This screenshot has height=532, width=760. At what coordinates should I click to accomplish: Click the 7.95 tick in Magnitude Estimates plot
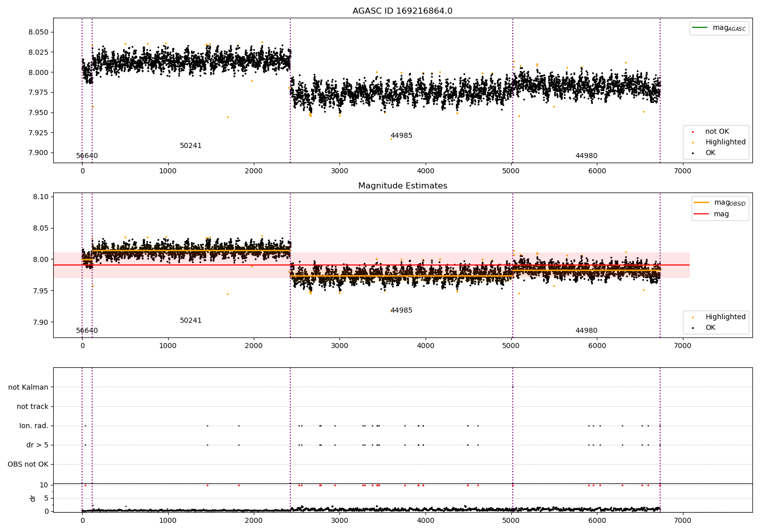(41, 291)
